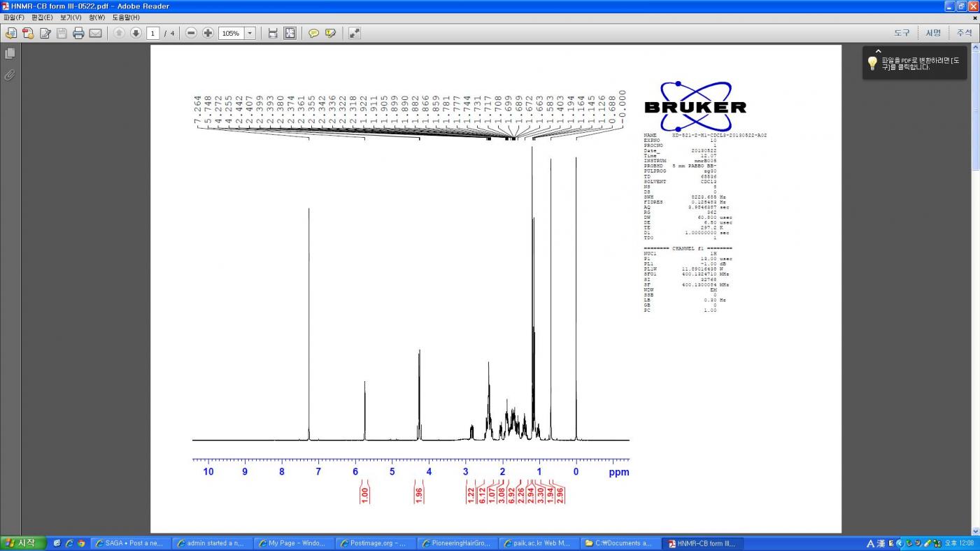Go to the next page with down arrow
The height and width of the screenshot is (551, 980).
pos(136,33)
